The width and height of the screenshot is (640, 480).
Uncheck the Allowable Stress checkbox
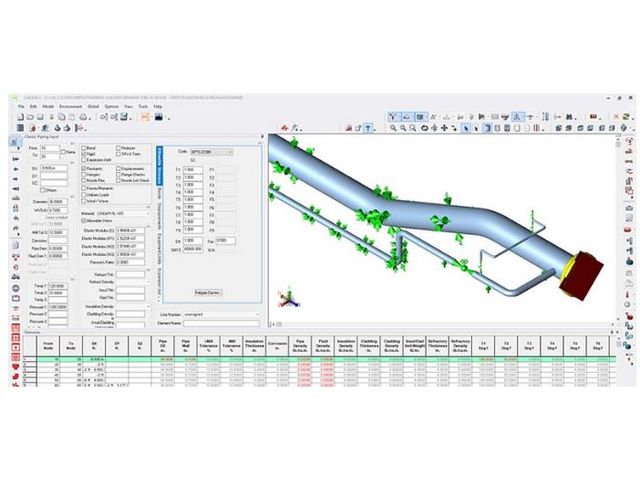[x=83, y=219]
